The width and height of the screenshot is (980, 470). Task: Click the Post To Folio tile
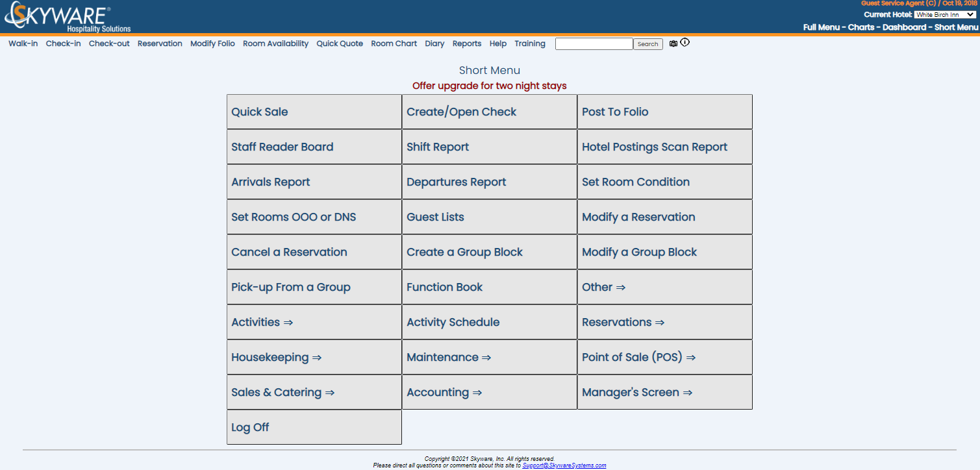665,112
